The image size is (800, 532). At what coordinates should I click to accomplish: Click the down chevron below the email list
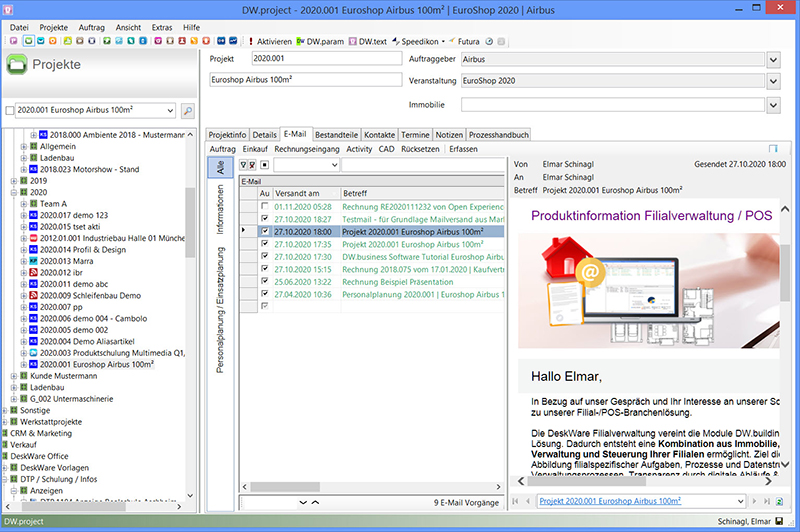(303, 502)
